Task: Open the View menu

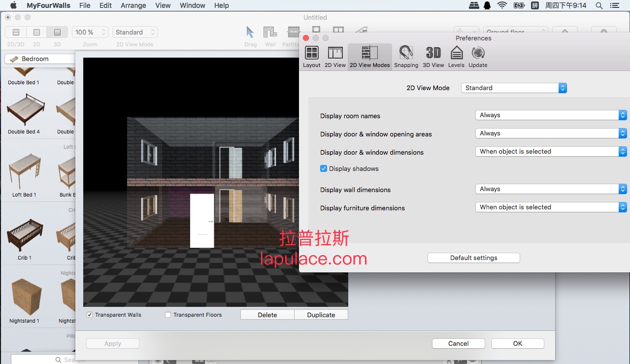Action: [x=163, y=5]
